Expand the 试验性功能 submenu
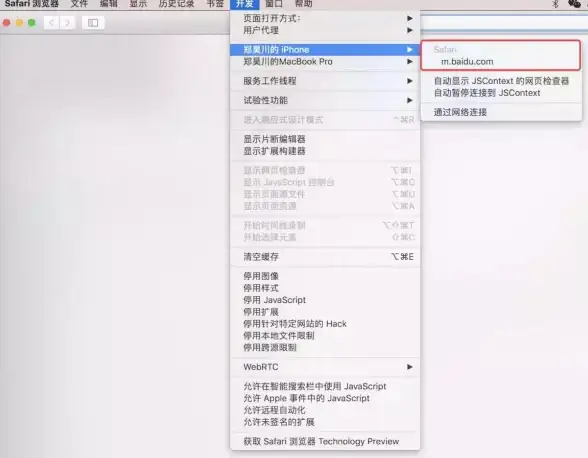The image size is (588, 458). pos(325,100)
